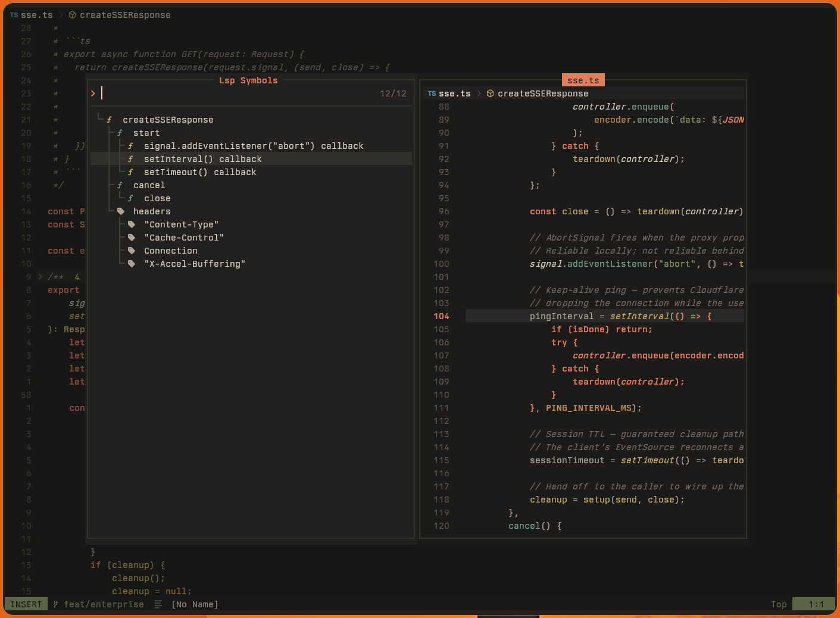Expand the folded /** comment block
Screen dimensions: 840x618
click(40, 277)
